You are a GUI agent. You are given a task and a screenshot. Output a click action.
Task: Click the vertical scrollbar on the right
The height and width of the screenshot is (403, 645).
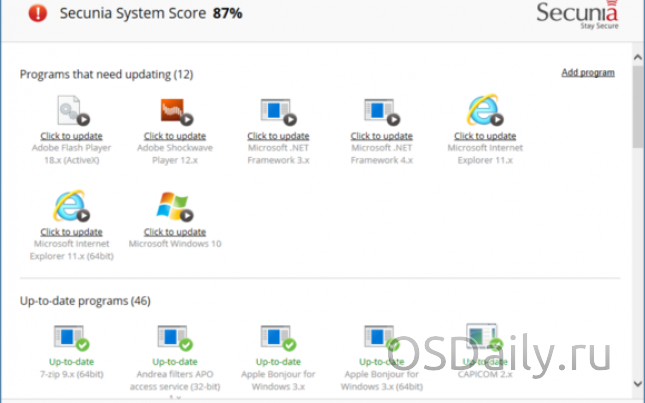(636, 110)
